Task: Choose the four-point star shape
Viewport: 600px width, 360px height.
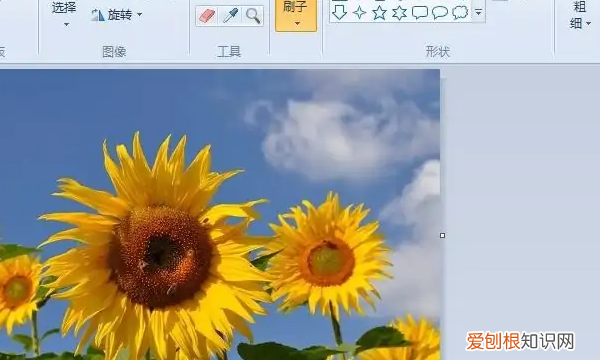Action: 359,13
